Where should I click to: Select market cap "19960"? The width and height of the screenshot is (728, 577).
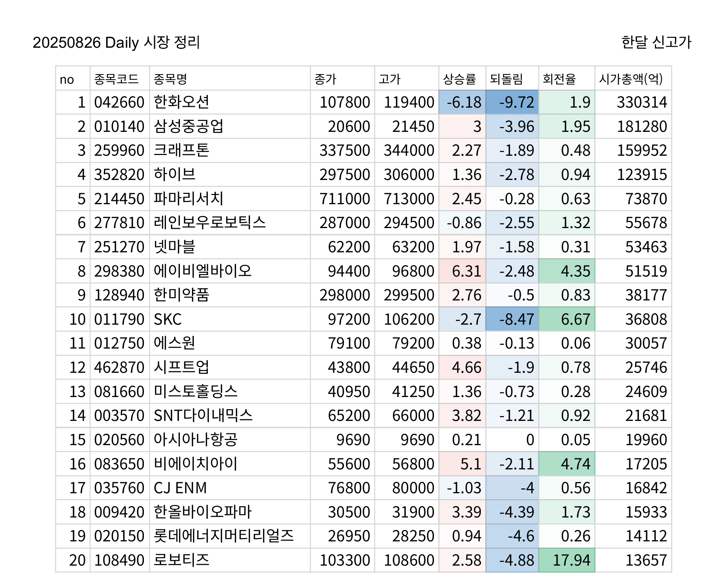point(646,440)
